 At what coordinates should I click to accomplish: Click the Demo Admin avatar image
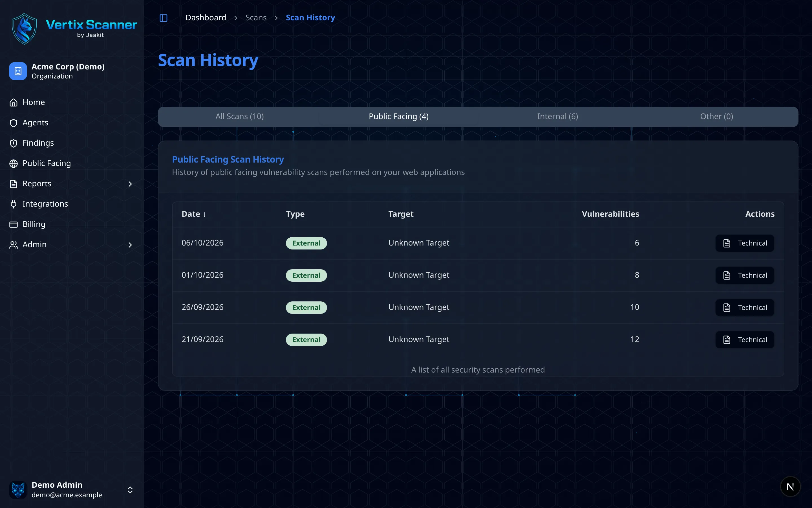click(18, 490)
